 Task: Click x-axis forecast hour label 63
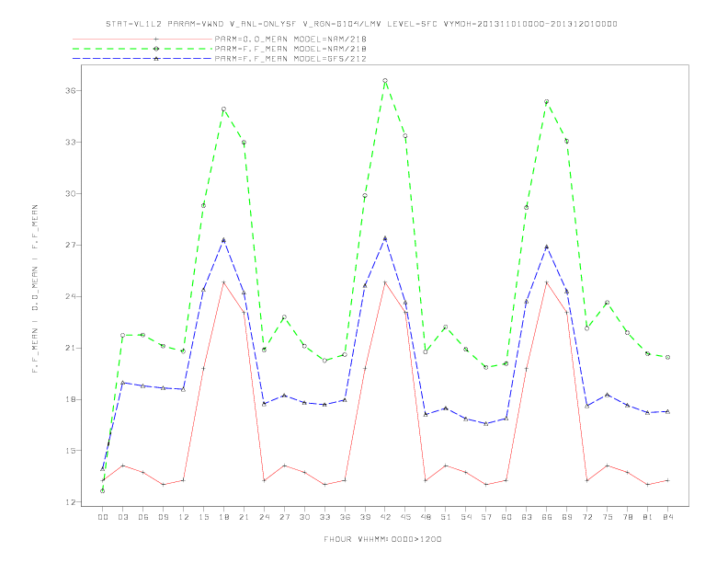[527, 517]
